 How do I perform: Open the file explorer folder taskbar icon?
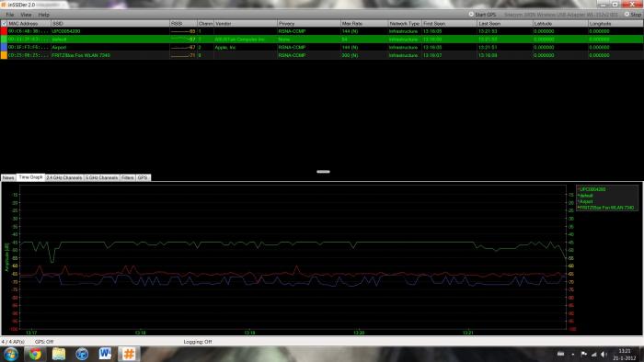pyautogui.click(x=59, y=354)
